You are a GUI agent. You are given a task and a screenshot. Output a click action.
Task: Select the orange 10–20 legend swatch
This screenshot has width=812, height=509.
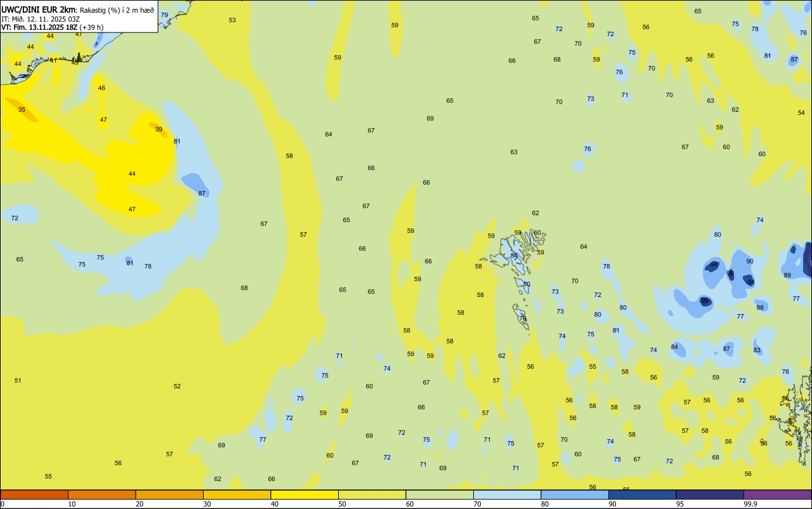(101, 494)
